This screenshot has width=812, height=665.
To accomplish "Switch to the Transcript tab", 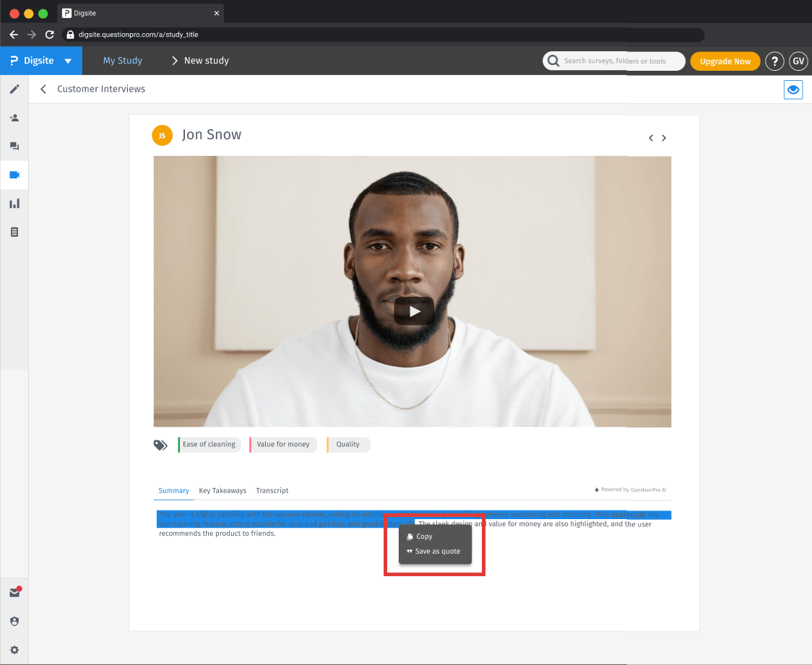I will tap(272, 490).
